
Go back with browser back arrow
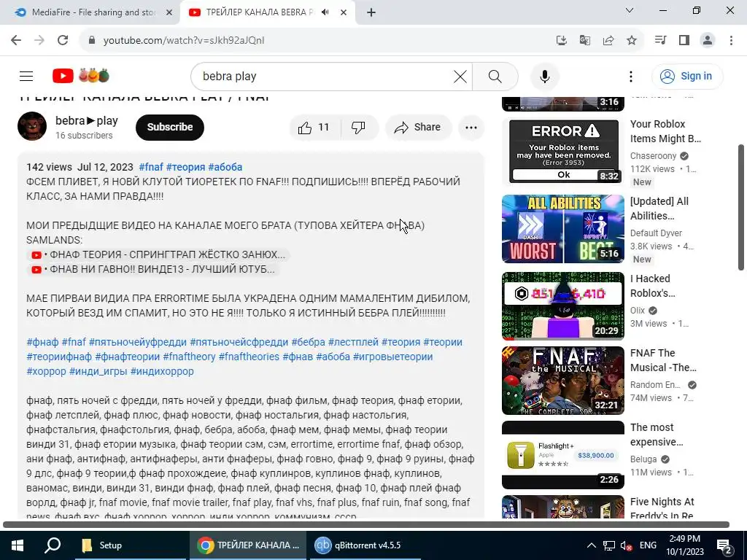16,40
